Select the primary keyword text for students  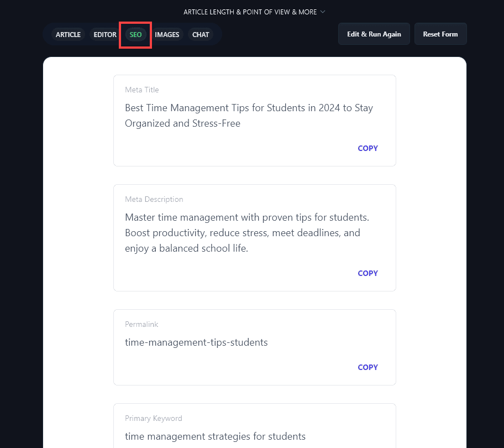[215, 436]
